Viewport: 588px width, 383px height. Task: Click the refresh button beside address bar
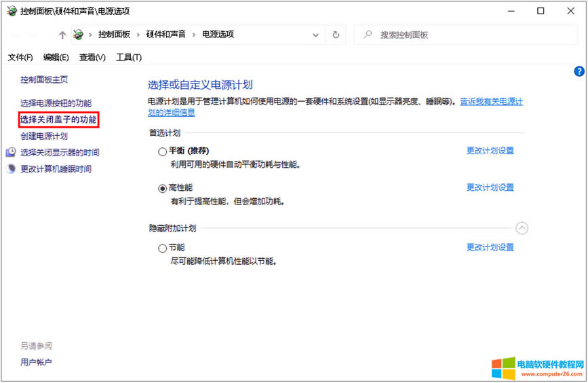336,35
